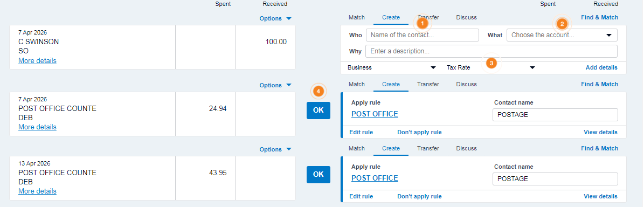Click OK to reconcile 24.94 Post Office transaction

coord(318,111)
